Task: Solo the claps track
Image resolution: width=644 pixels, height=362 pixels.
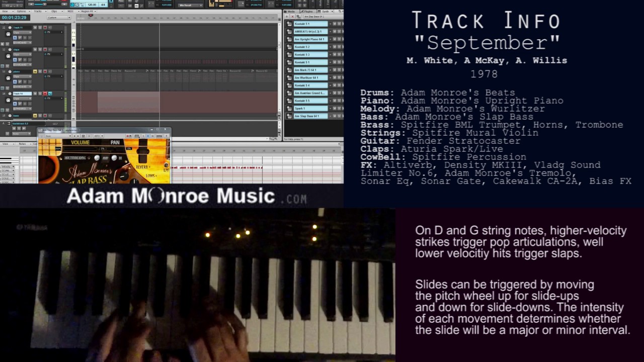Action: click(x=40, y=49)
